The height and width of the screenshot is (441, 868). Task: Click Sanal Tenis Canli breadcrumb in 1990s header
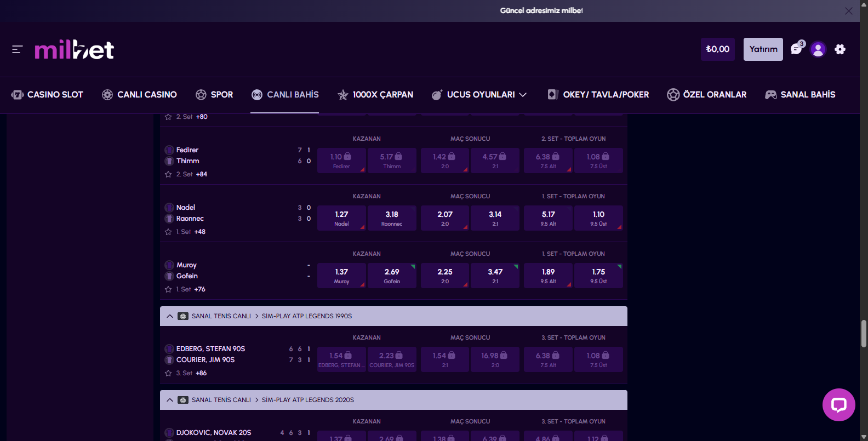[221, 316]
